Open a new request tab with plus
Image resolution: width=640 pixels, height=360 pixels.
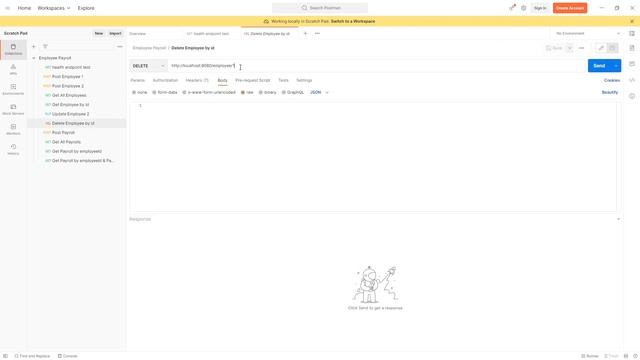[305, 33]
